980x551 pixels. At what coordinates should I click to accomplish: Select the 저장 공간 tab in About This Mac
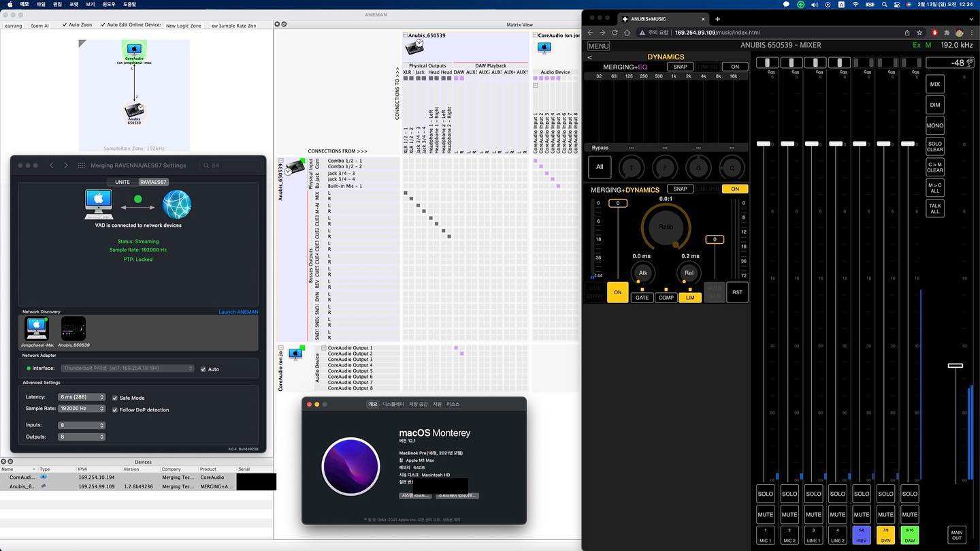[x=419, y=404]
